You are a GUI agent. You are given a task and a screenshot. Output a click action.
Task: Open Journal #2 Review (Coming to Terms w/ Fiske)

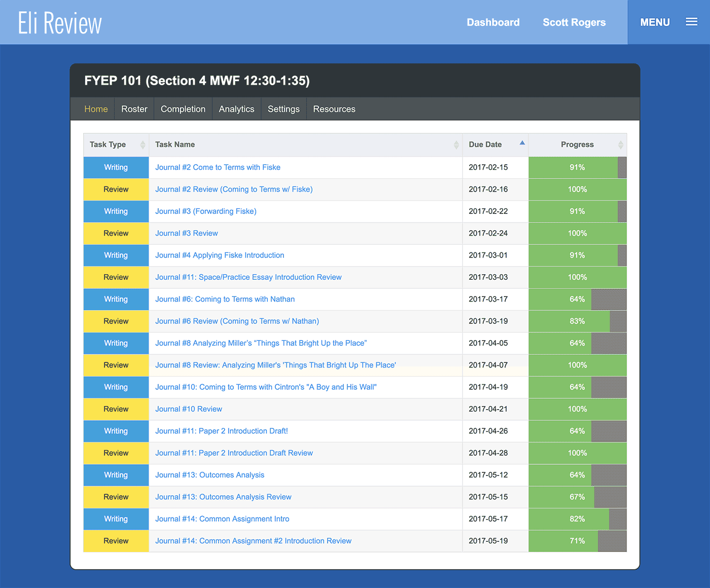[x=234, y=189]
